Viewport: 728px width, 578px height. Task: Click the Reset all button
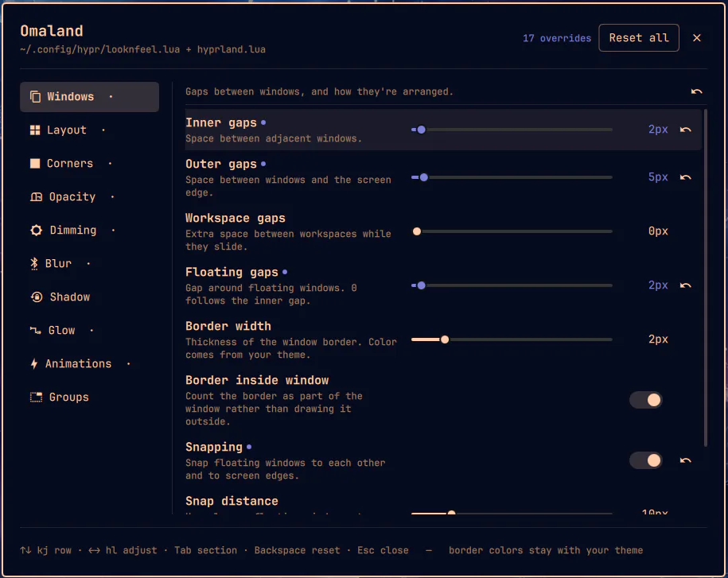[x=638, y=37]
